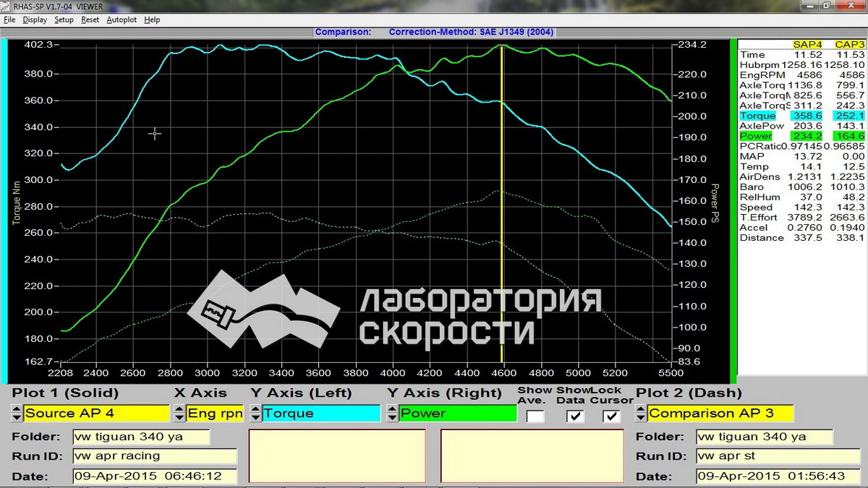Select the yellow Source AP 4 field
The width and height of the screenshot is (868, 488).
pyautogui.click(x=97, y=414)
